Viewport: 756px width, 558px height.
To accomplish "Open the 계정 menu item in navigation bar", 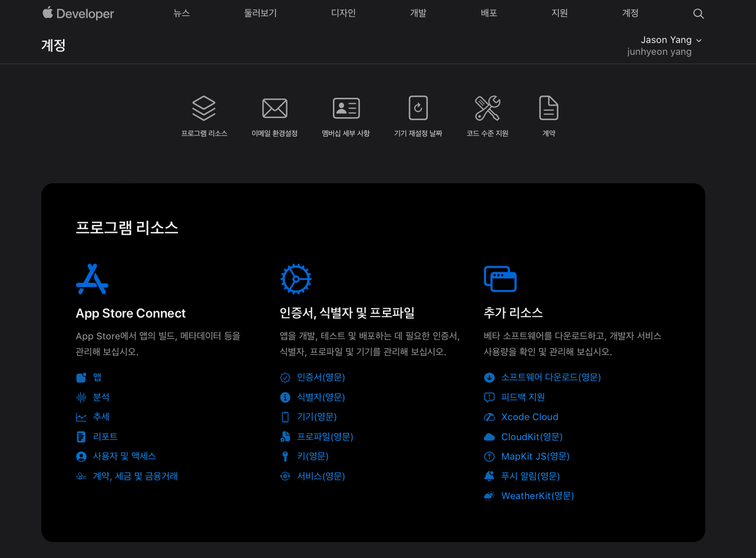I will (x=630, y=13).
